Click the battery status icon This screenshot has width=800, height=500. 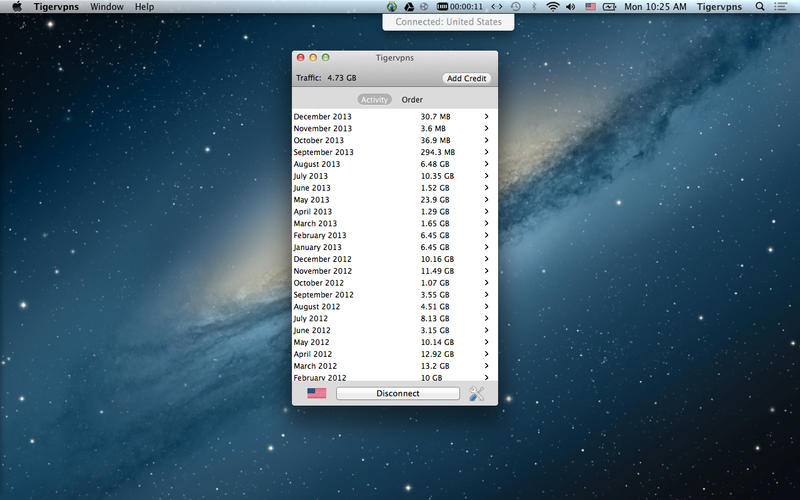tap(609, 7)
